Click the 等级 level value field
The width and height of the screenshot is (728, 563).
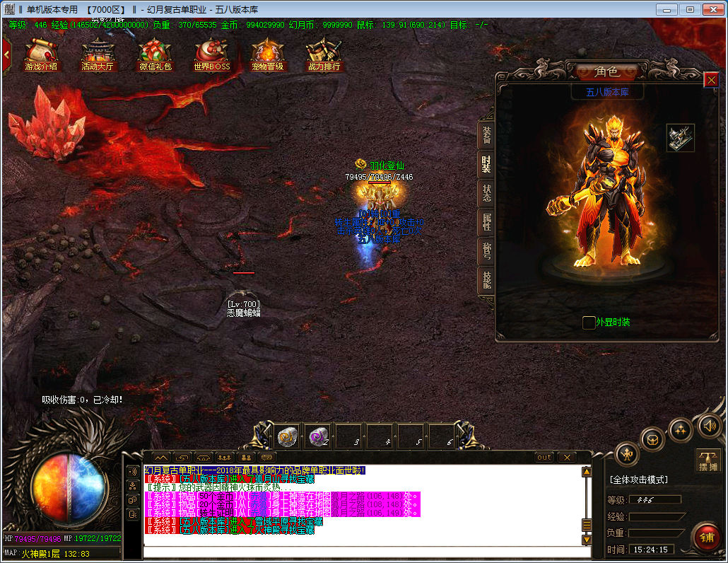(x=654, y=500)
